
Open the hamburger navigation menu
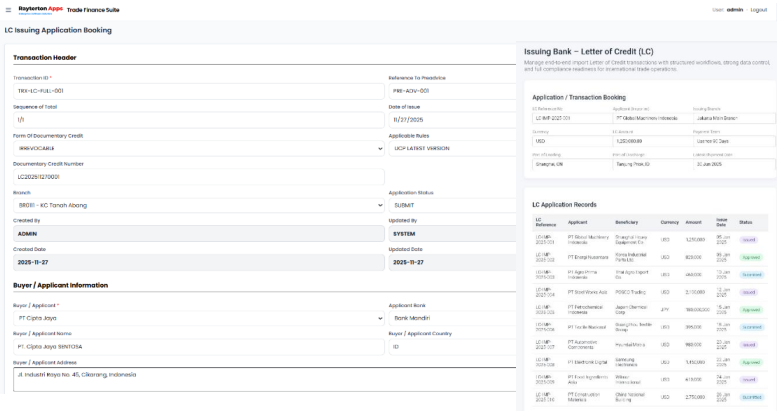click(x=8, y=10)
